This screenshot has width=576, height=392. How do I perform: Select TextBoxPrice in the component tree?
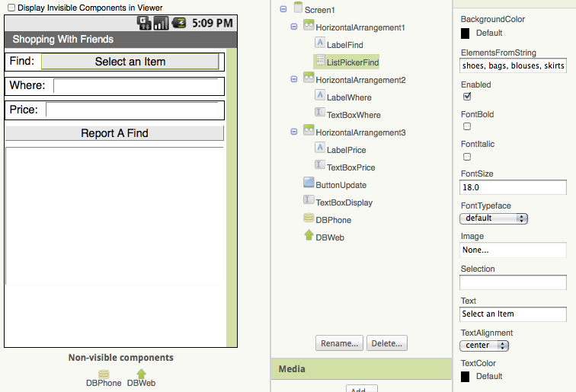tap(350, 167)
